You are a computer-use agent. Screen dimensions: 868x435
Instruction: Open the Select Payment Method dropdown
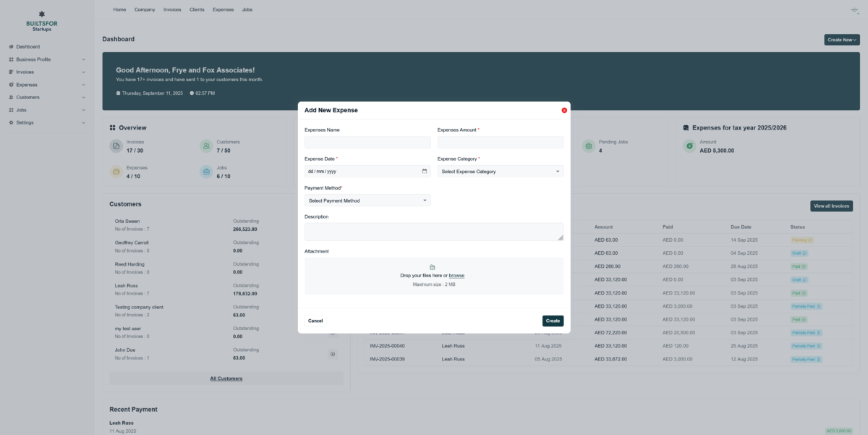click(367, 200)
